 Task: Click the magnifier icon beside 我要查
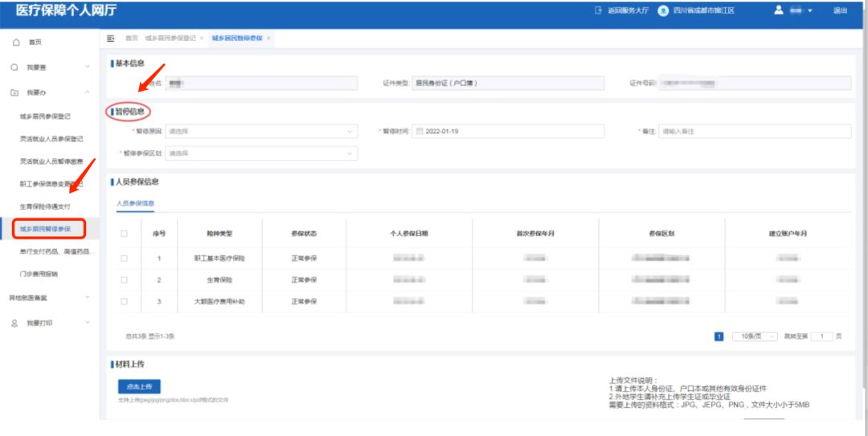tap(14, 67)
